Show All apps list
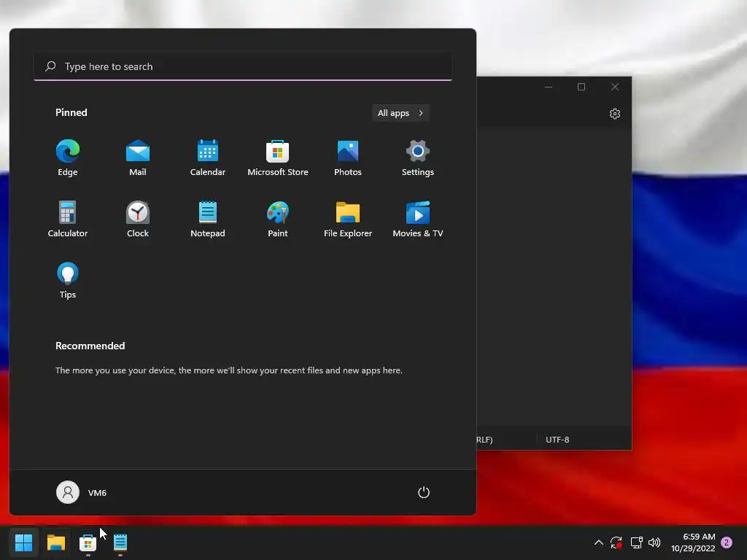The width and height of the screenshot is (747, 560). (400, 113)
